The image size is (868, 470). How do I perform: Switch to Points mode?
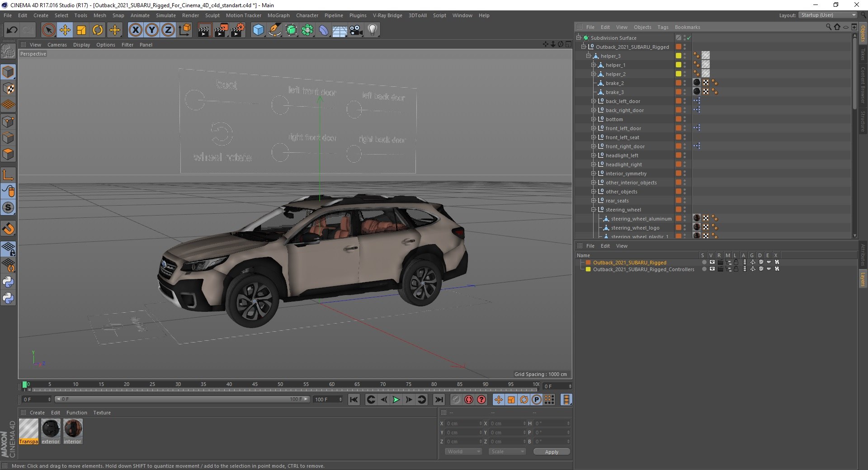pos(8,122)
